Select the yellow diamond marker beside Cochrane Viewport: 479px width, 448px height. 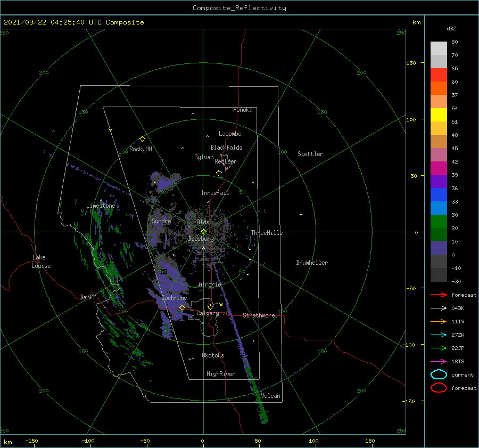coord(182,307)
